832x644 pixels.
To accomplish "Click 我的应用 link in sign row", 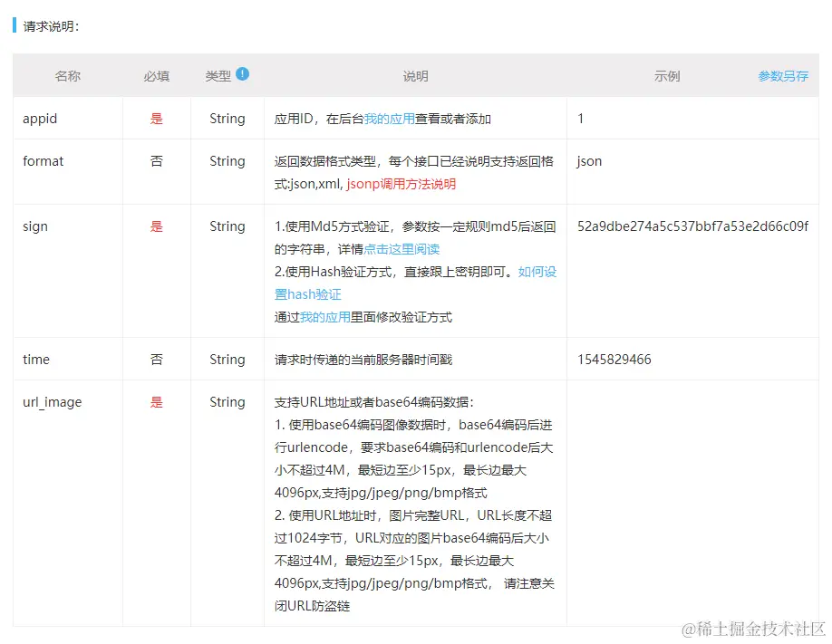I will (x=325, y=317).
